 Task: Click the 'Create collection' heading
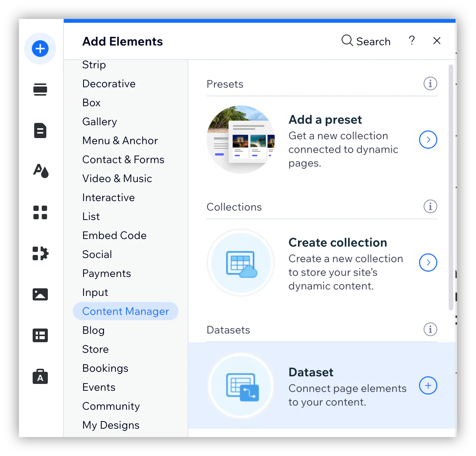tap(338, 242)
